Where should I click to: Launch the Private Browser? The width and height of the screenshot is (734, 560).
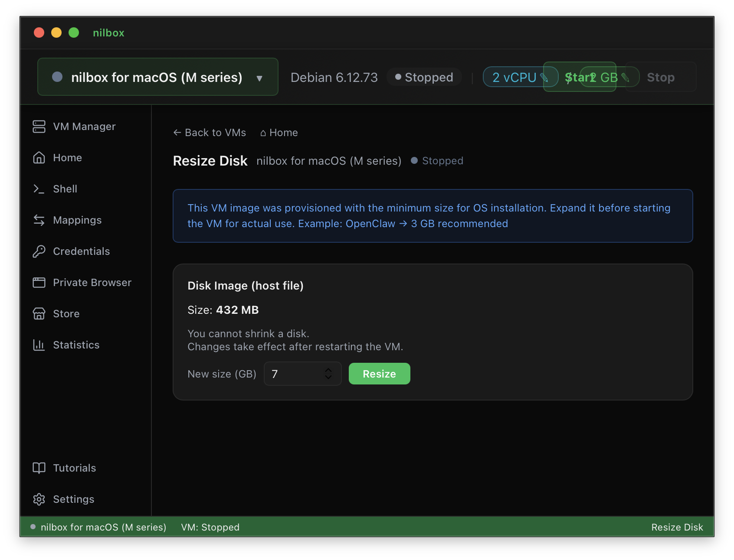[x=92, y=282]
